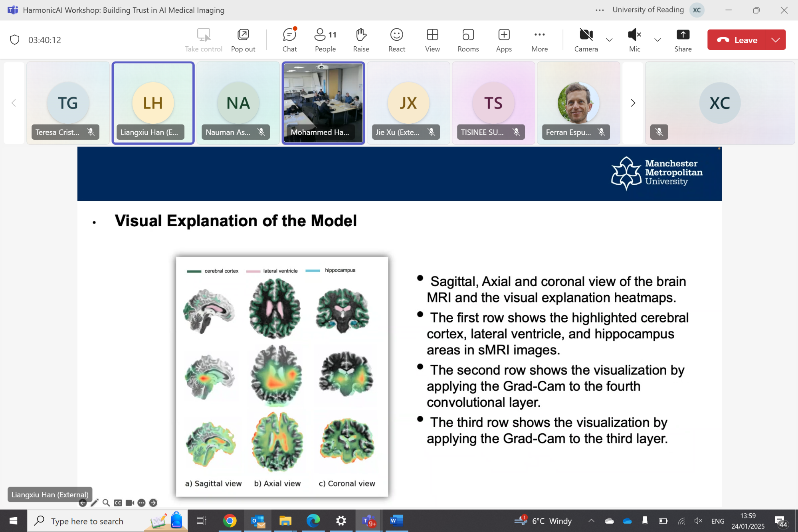The image size is (798, 532).
Task: Expand Mic options dropdown arrow
Action: [x=657, y=40]
